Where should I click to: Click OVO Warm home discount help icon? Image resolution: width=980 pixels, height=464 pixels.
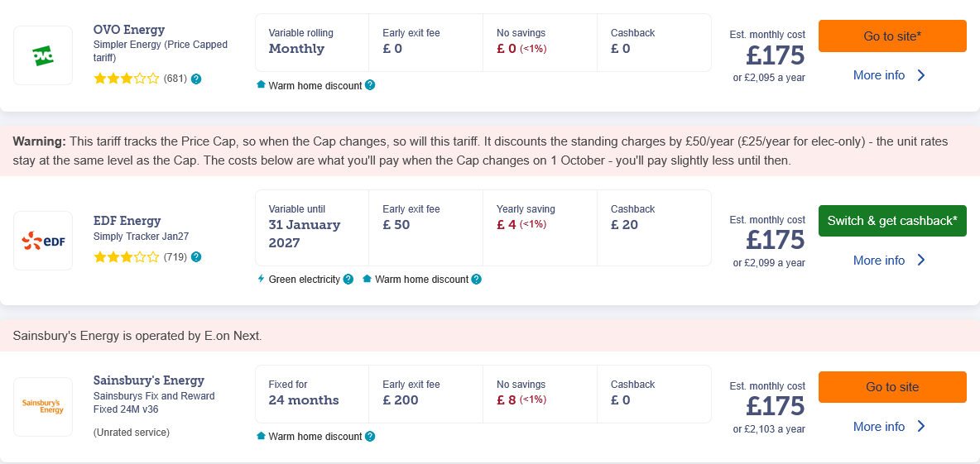click(x=370, y=85)
